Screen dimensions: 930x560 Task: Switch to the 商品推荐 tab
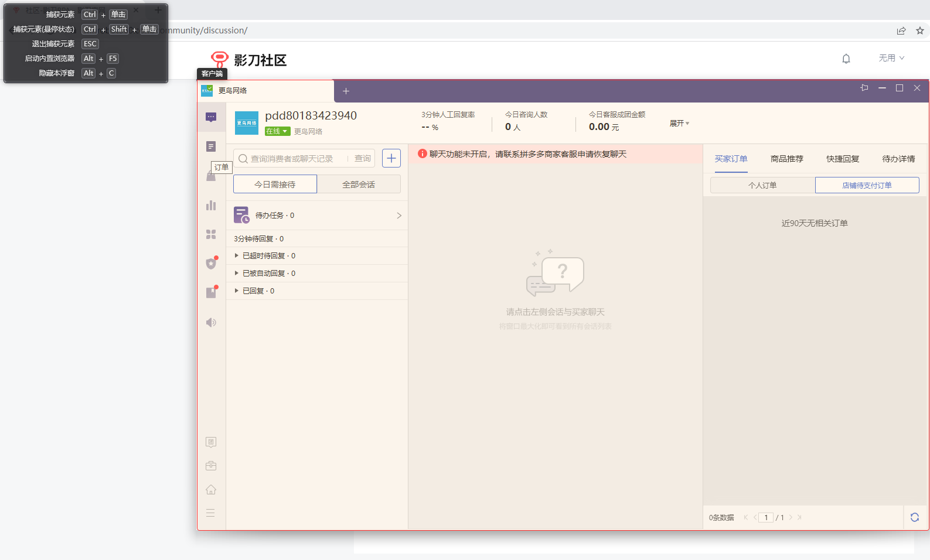point(786,159)
